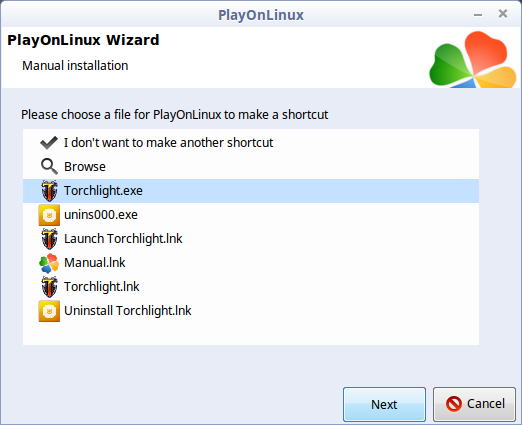Click the Torchlight.lnk game icon
The image size is (522, 425).
click(49, 287)
